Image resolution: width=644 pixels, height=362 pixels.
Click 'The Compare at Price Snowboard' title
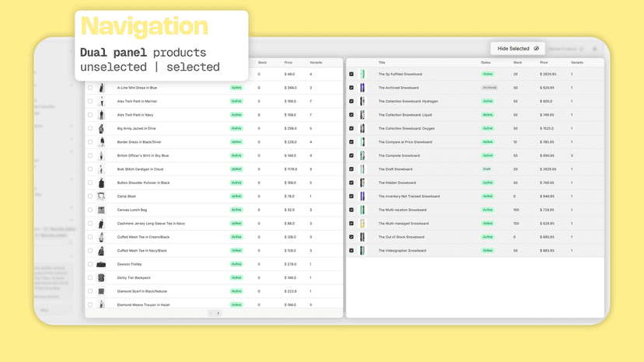405,141
